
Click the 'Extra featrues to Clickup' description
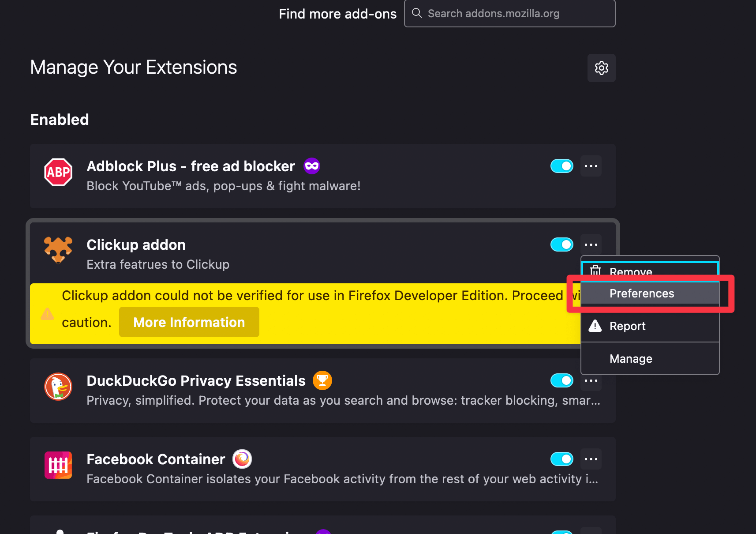[158, 264]
